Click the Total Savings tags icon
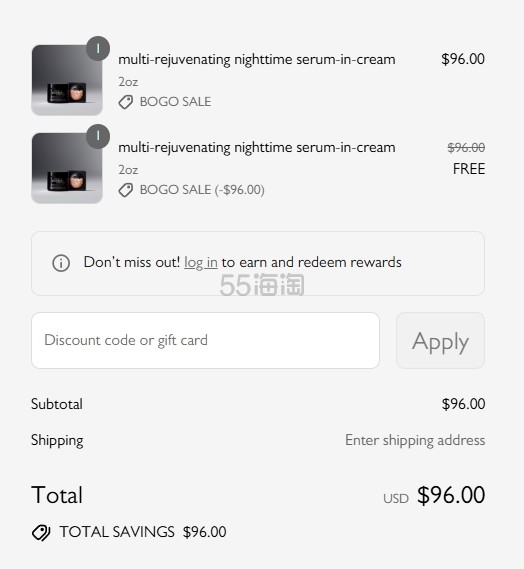This screenshot has width=524, height=569. (x=41, y=532)
